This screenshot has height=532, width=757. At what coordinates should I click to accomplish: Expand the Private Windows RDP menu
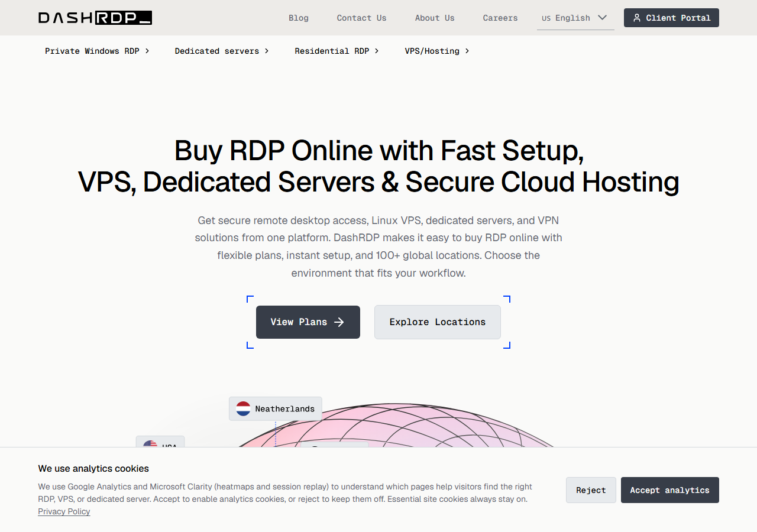[97, 51]
